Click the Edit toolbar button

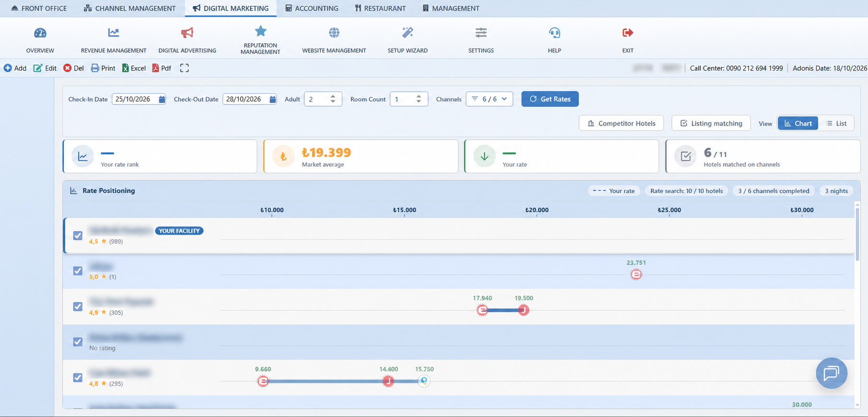[45, 68]
